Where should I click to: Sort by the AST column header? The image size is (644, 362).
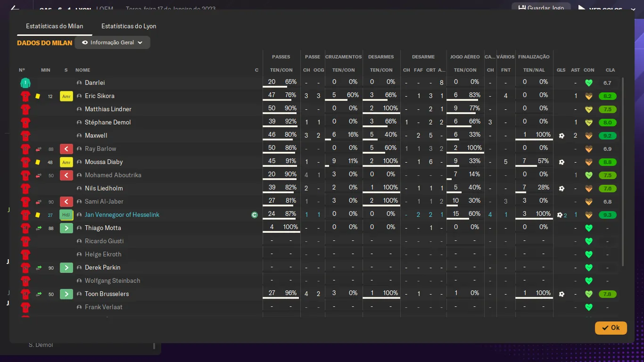pos(575,70)
